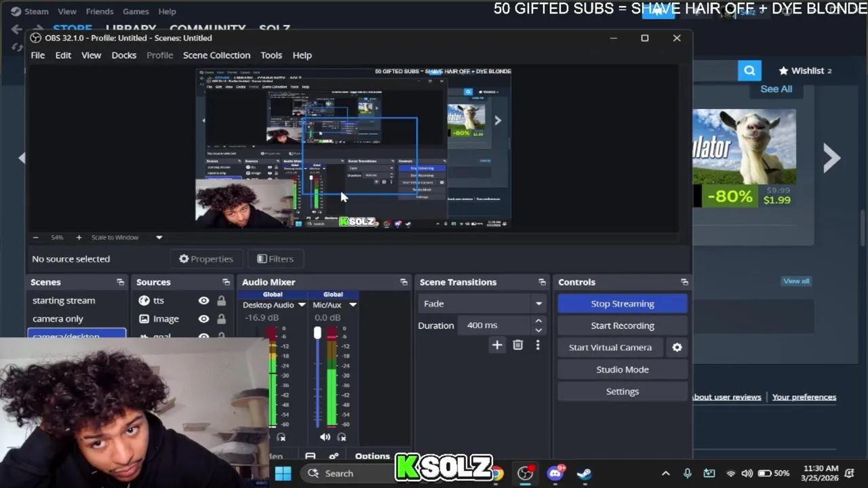Screen dimensions: 868x488
Task: Zoom in the OBS preview
Action: click(x=79, y=237)
